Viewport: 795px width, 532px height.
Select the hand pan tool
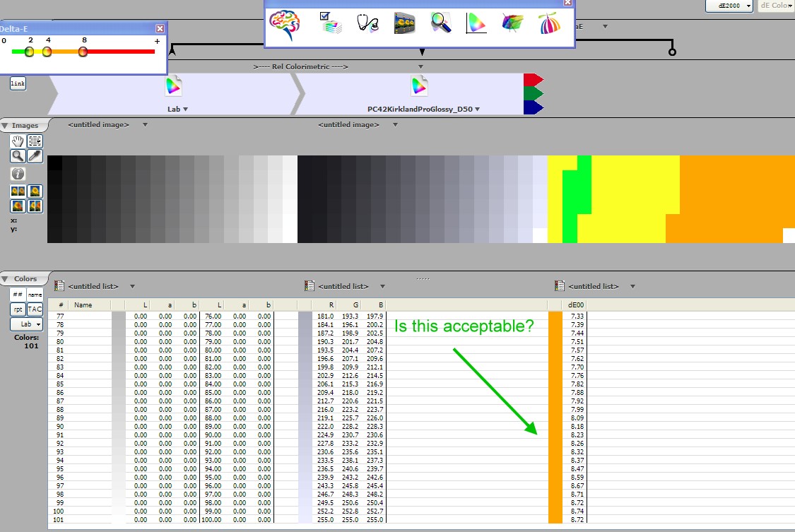click(x=18, y=141)
